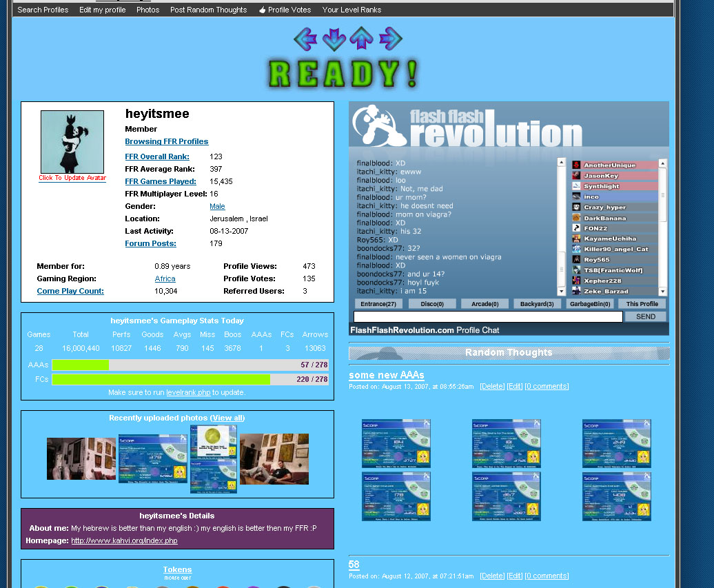Viewport: 714px width, 588px height.
Task: Click into the profile chat input field
Action: click(488, 316)
